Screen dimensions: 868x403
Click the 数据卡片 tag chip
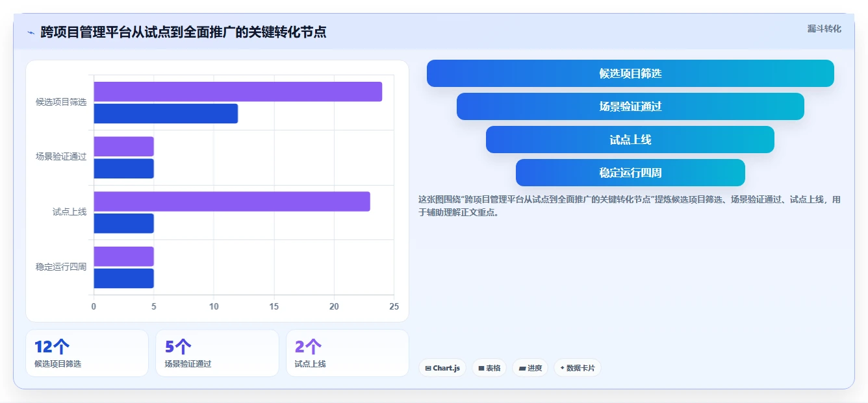(x=577, y=368)
